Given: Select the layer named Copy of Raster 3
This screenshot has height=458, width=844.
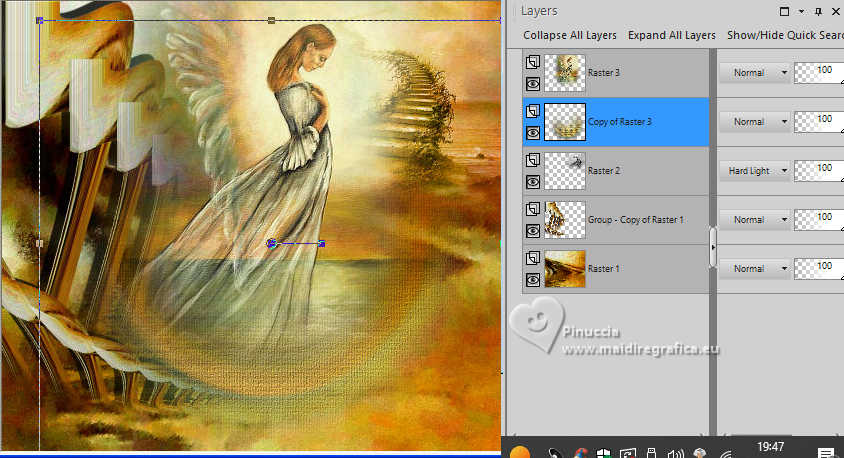Looking at the screenshot, I should (620, 122).
